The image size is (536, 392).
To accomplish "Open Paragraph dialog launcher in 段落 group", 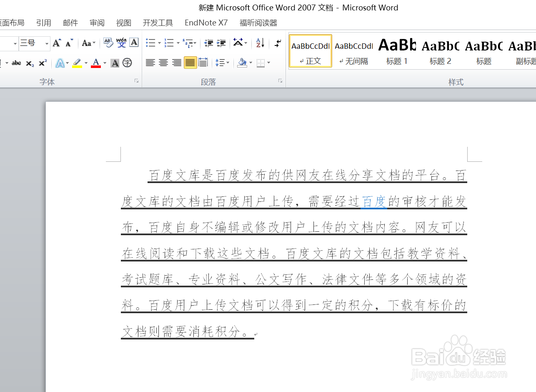I will click(280, 81).
